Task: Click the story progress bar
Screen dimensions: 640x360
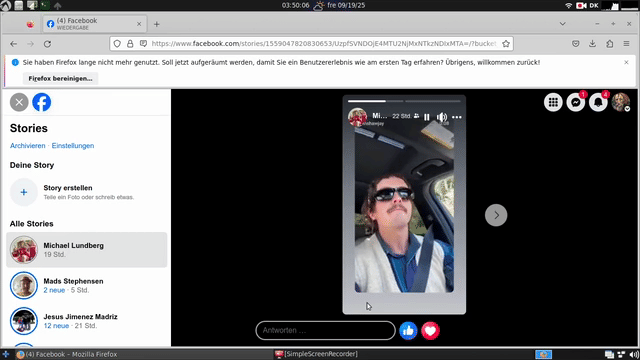Action: pos(404,101)
